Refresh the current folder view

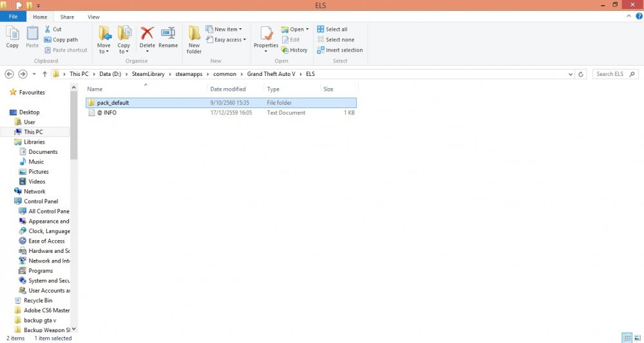pyautogui.click(x=581, y=74)
